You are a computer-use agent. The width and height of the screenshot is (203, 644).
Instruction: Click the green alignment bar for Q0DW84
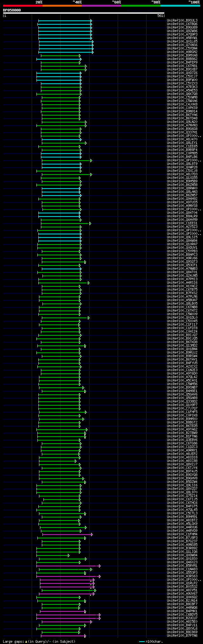[53, 555]
